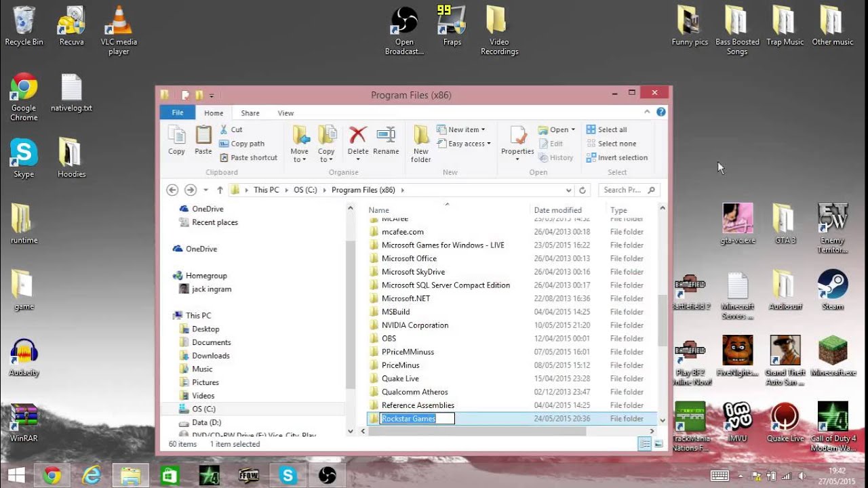
Task: Open VLC media player desktop shortcut
Action: [x=119, y=30]
